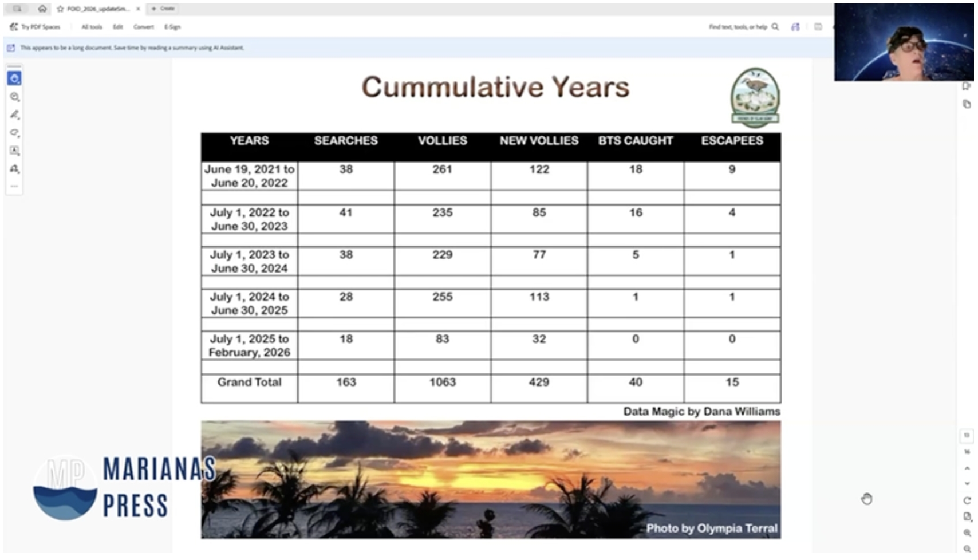Open the fill and sign stamp tool
This screenshot has width=978, height=560.
coord(14,169)
